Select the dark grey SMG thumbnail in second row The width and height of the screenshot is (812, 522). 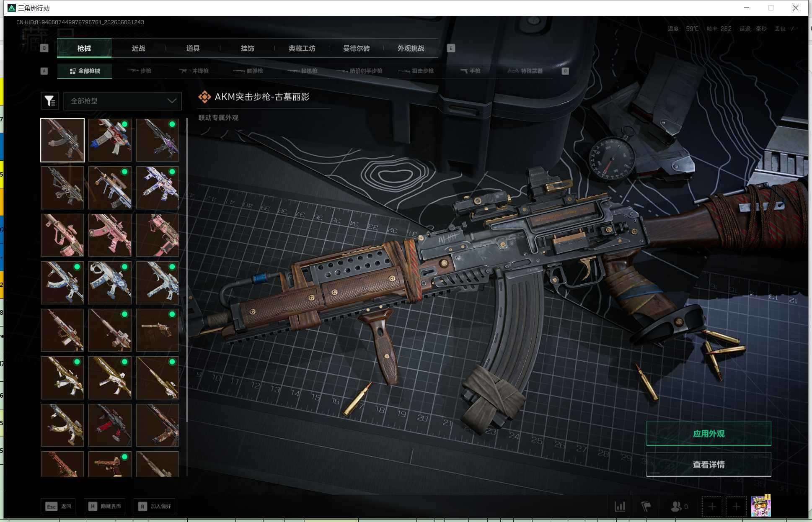62,188
